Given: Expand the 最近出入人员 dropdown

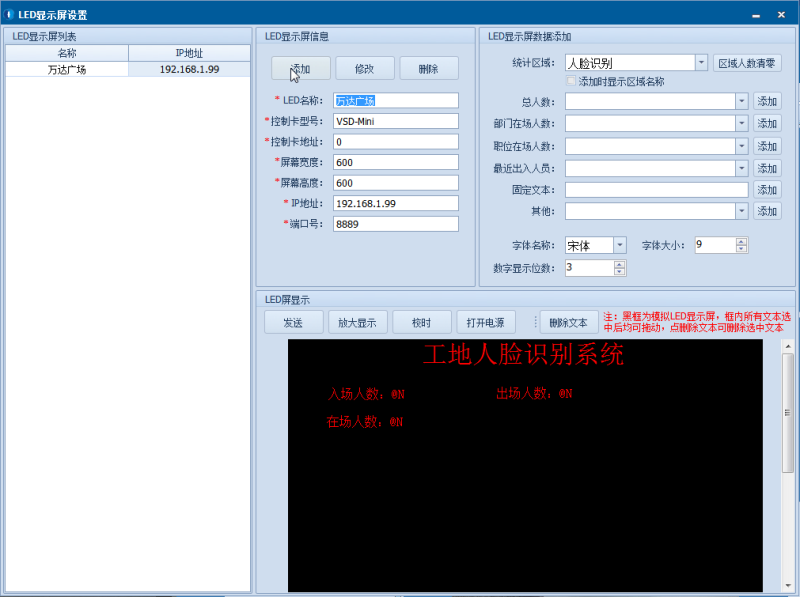Looking at the screenshot, I should pyautogui.click(x=741, y=168).
